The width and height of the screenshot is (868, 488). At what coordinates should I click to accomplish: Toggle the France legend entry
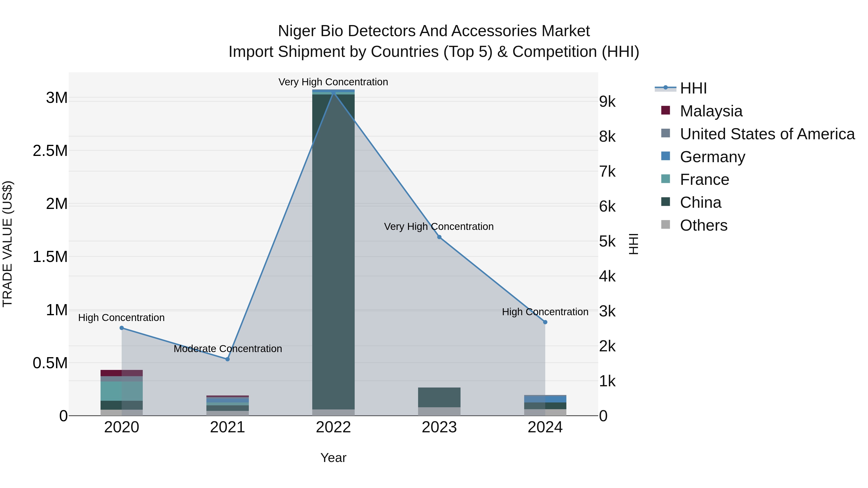click(695, 180)
